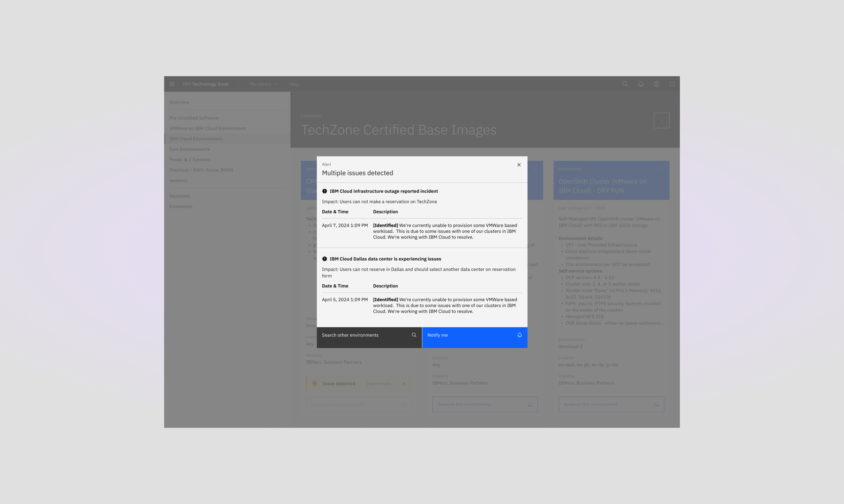Go to Fyre Environments section
Viewport: 844px width, 504px height.
[x=189, y=149]
